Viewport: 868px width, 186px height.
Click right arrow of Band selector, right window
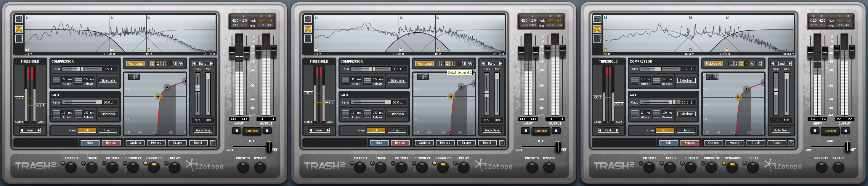790,63
